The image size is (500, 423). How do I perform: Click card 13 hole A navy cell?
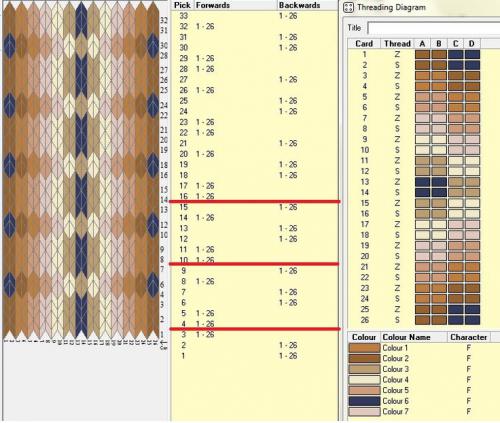click(x=422, y=182)
